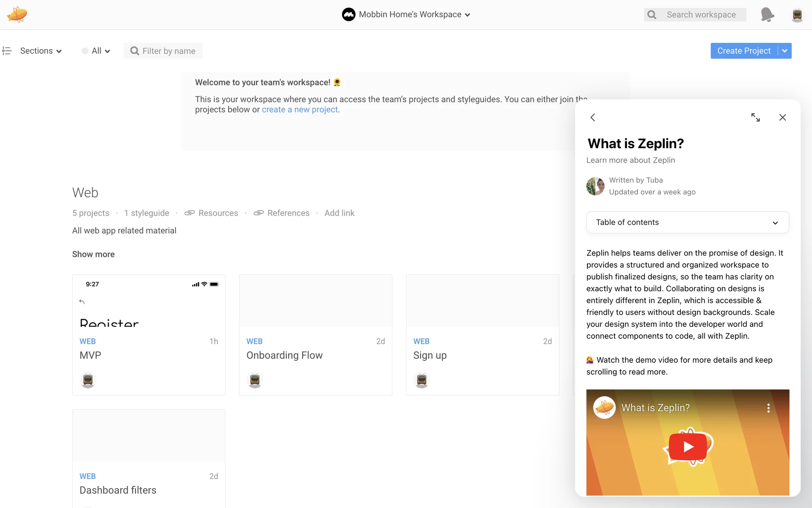The width and height of the screenshot is (812, 508).
Task: Open user profile avatar menu
Action: coord(797,15)
